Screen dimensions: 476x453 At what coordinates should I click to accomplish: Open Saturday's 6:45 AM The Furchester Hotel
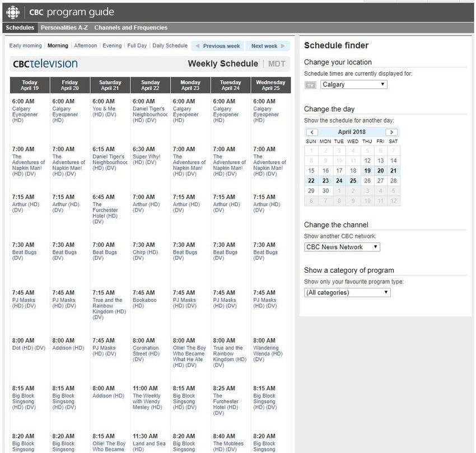(105, 213)
